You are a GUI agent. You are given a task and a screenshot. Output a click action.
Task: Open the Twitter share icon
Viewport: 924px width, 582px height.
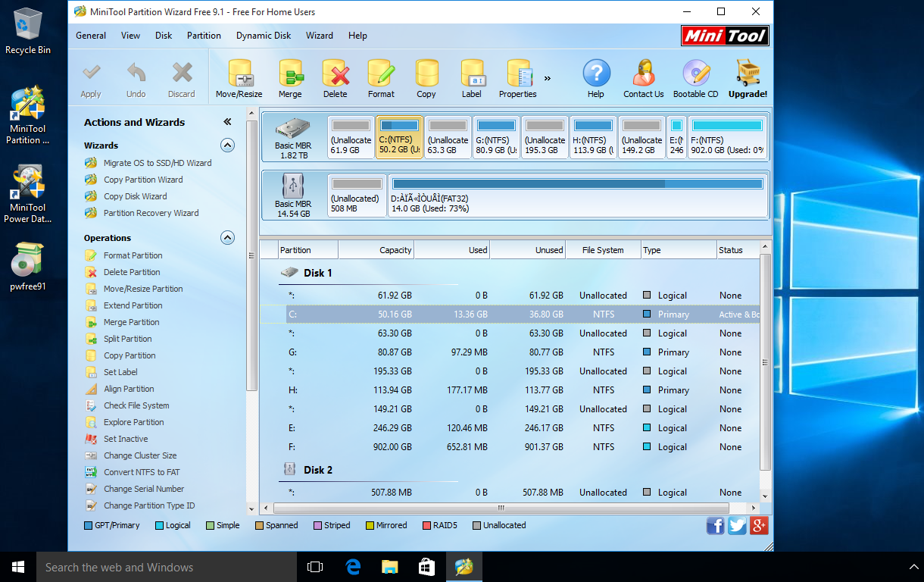[x=737, y=526]
